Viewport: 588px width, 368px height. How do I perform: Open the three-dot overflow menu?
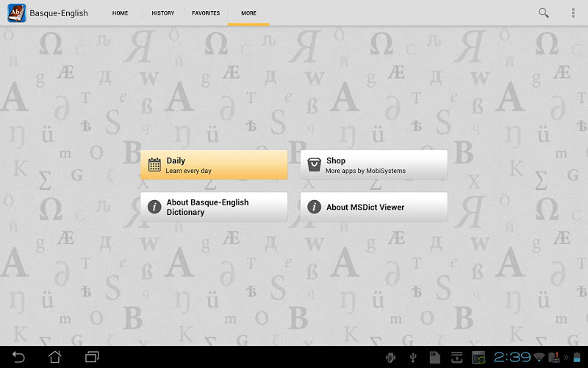coord(573,13)
